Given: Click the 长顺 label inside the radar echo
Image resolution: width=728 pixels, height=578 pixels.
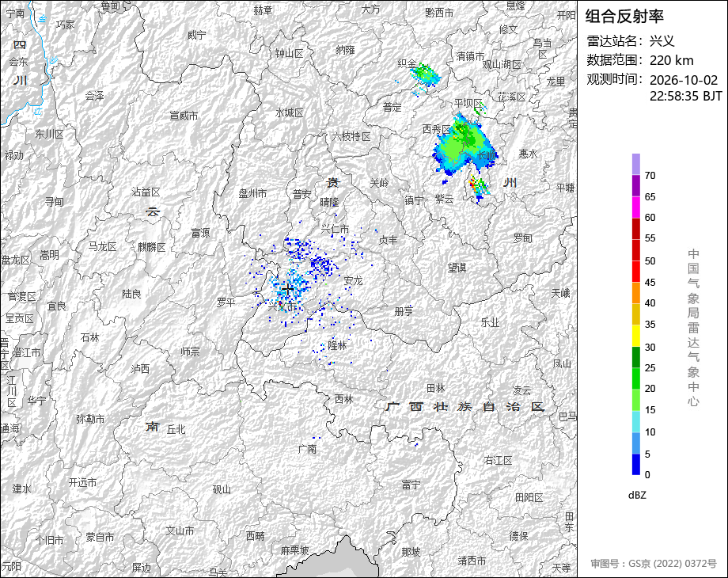Looking at the screenshot, I should click(x=487, y=154).
